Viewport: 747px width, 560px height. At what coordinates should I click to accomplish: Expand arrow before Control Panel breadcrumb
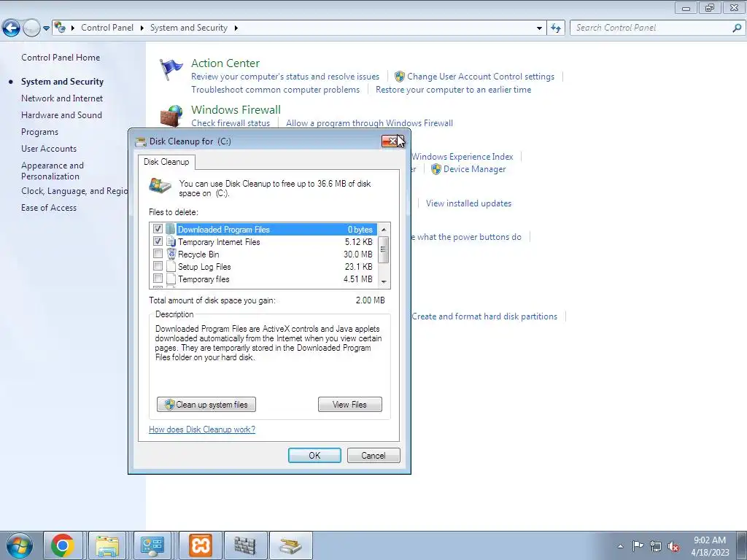73,28
